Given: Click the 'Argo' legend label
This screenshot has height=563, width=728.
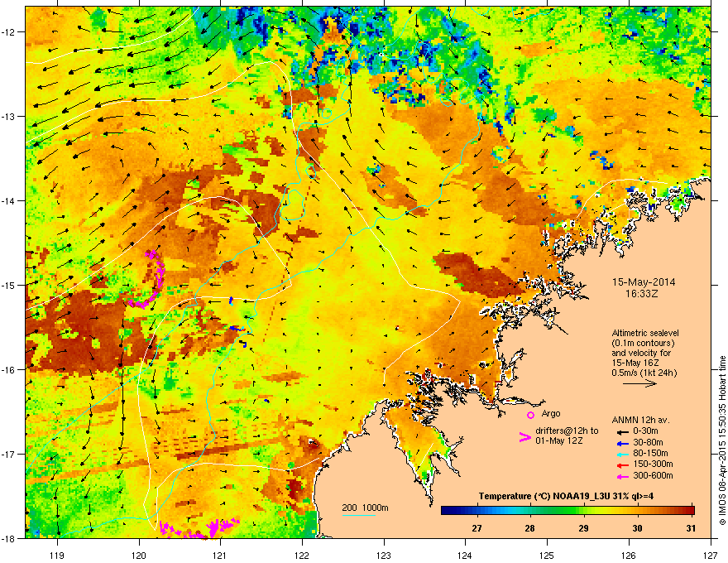Looking at the screenshot, I should pos(551,413).
